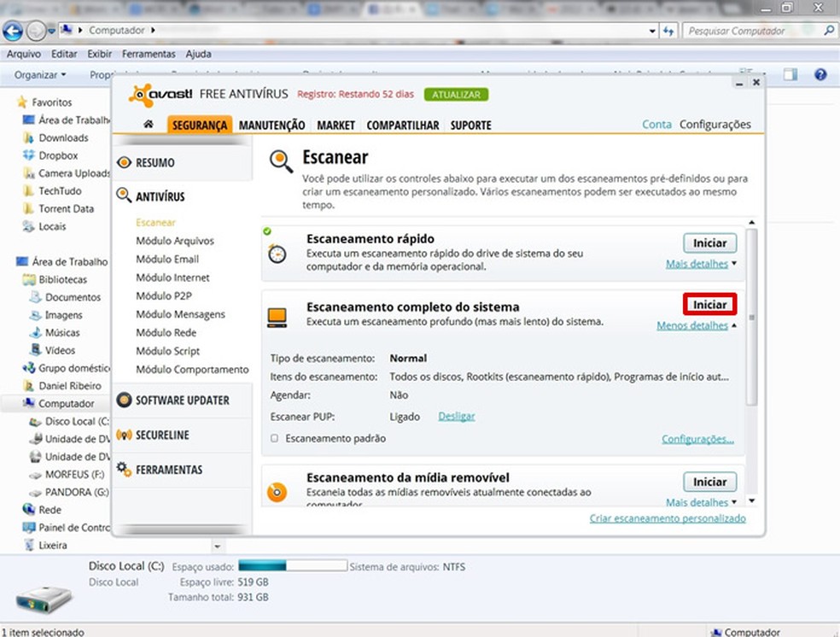The height and width of the screenshot is (637, 840).
Task: Open Exibir menu
Action: tap(100, 54)
